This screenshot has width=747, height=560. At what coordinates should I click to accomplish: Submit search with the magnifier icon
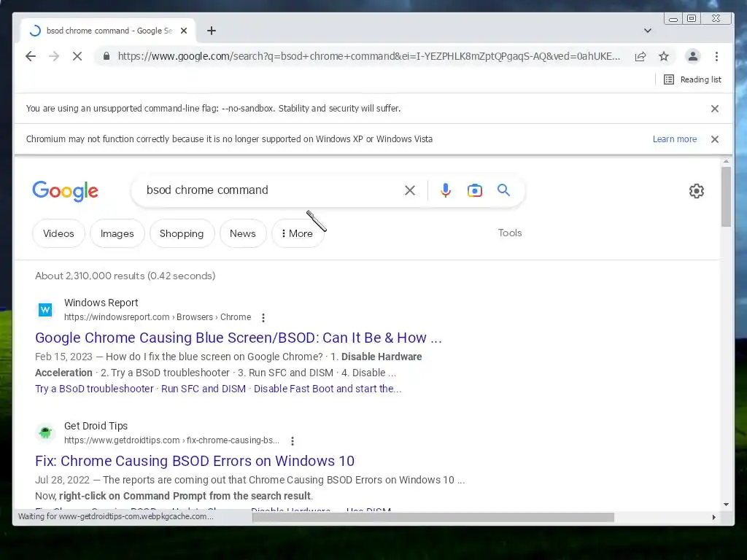(503, 190)
